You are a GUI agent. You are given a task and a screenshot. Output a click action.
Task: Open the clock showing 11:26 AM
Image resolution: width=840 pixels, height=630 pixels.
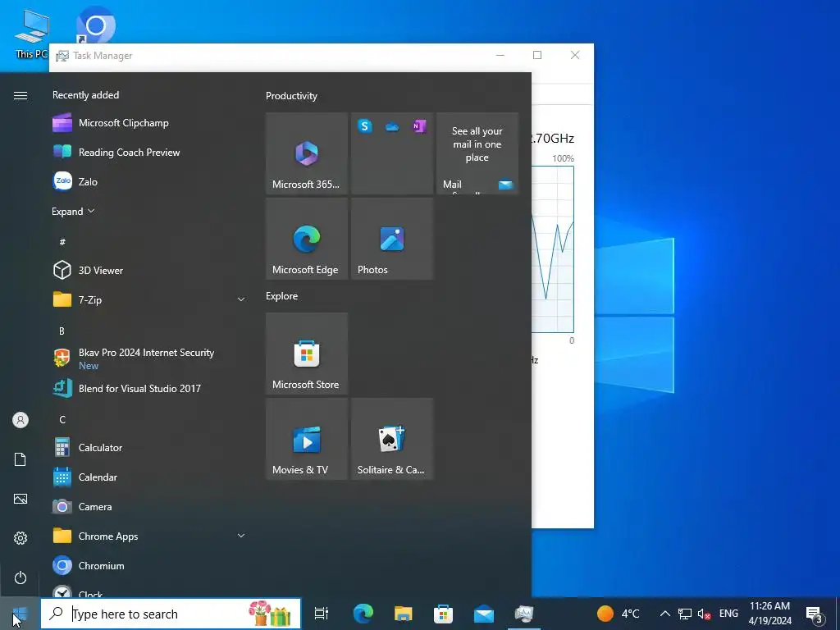[769, 614]
